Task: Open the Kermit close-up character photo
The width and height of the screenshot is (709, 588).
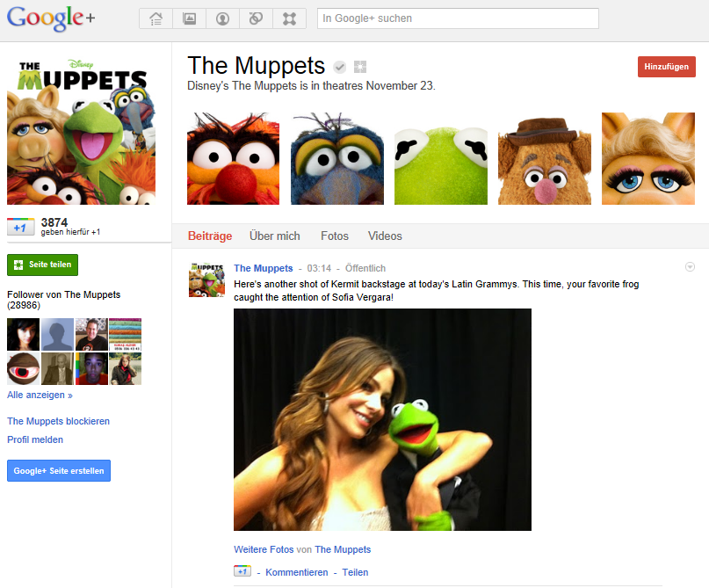Action: [x=441, y=158]
